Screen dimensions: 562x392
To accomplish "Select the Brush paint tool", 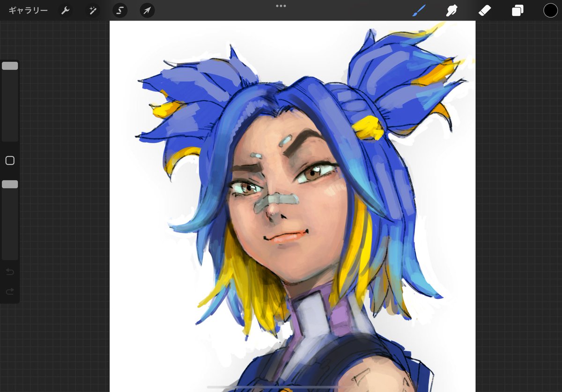I will [419, 10].
